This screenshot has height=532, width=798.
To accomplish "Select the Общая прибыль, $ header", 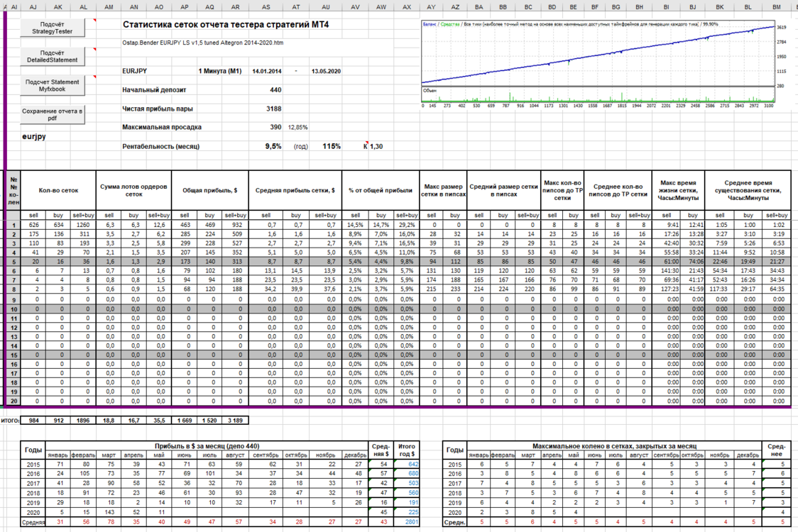I will click(x=209, y=190).
